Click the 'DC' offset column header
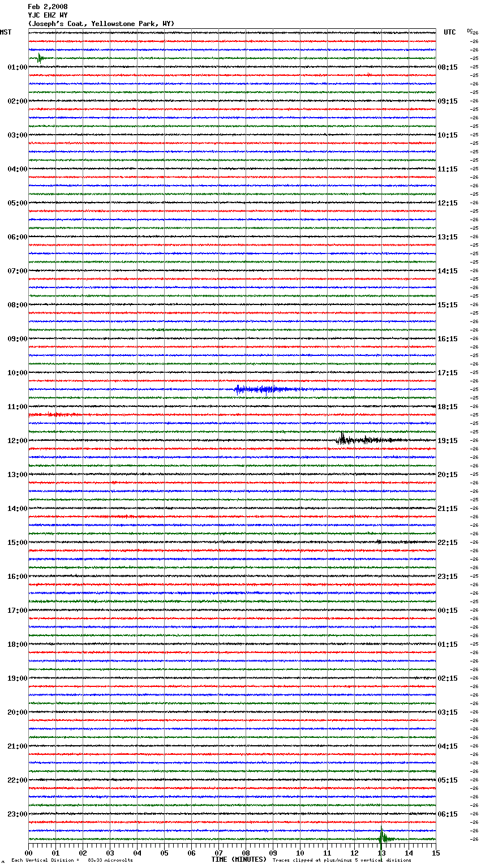481x868 pixels. [470, 31]
